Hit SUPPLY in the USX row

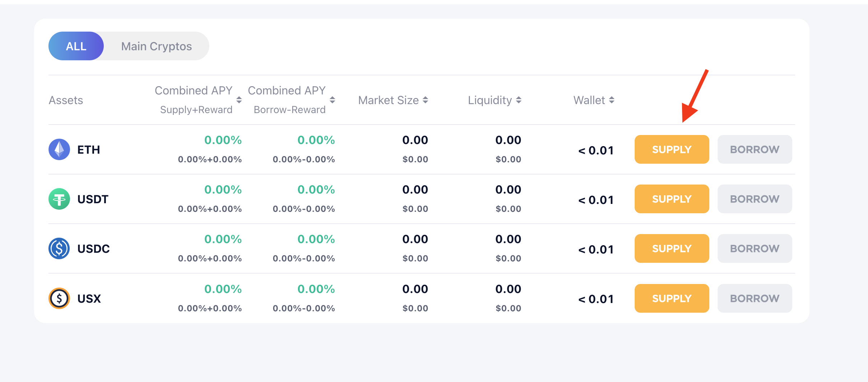[x=672, y=298]
